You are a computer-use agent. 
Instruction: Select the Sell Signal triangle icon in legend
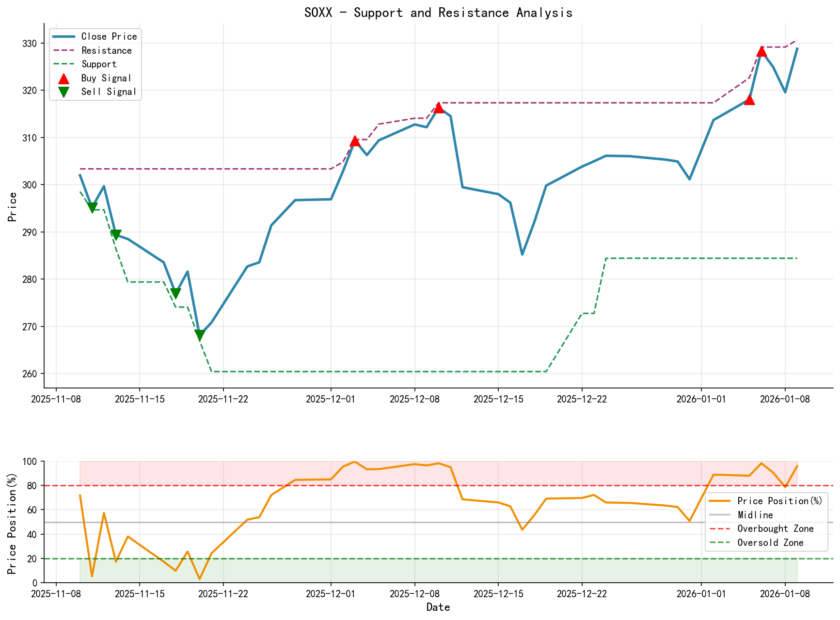(63, 91)
